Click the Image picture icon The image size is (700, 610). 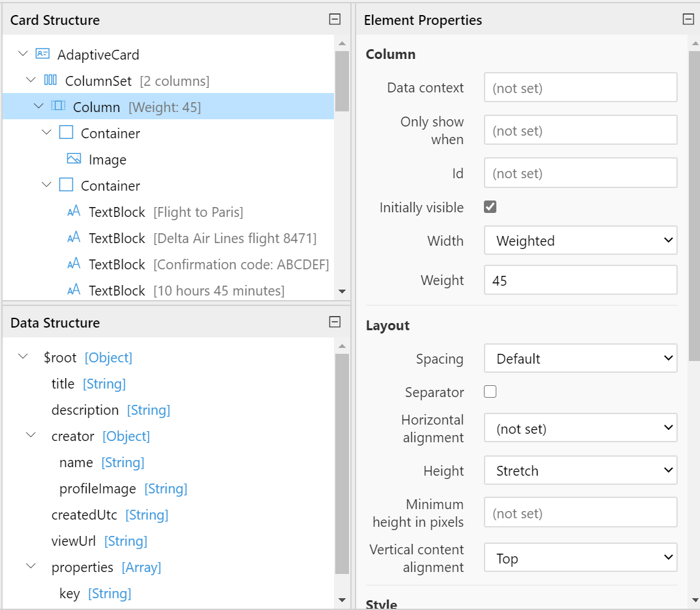coord(73,159)
